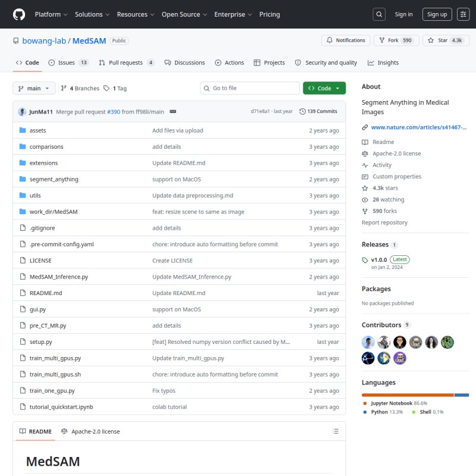
Task: Click the file icon beside .gitignore
Action: [23, 228]
